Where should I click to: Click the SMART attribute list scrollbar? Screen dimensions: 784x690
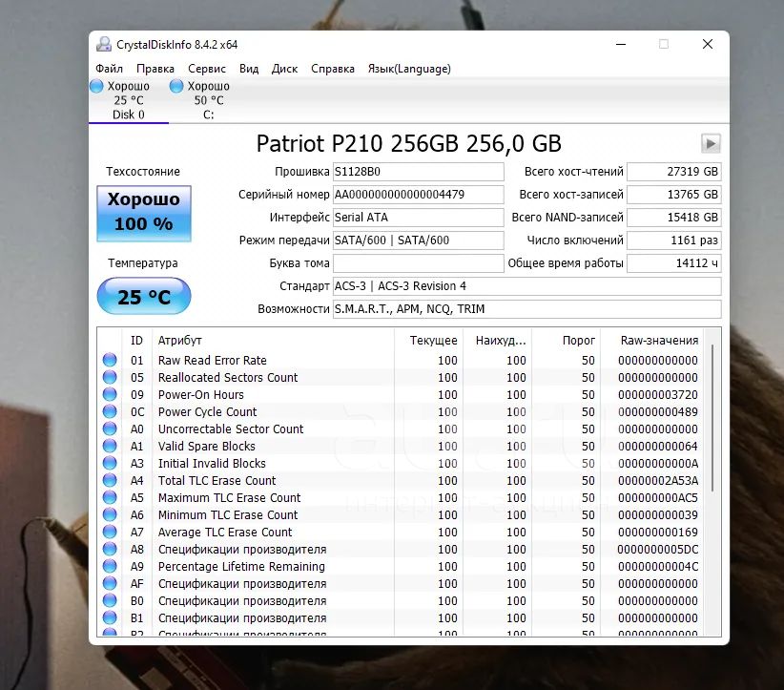[712, 418]
